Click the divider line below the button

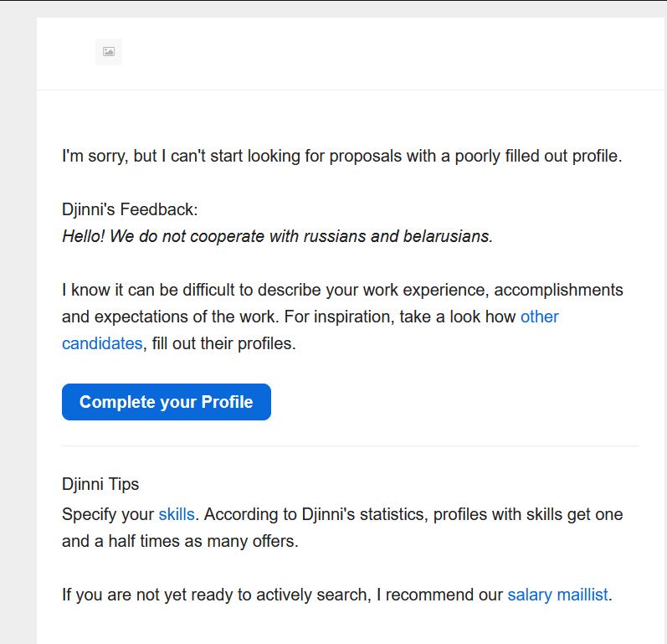coord(350,446)
